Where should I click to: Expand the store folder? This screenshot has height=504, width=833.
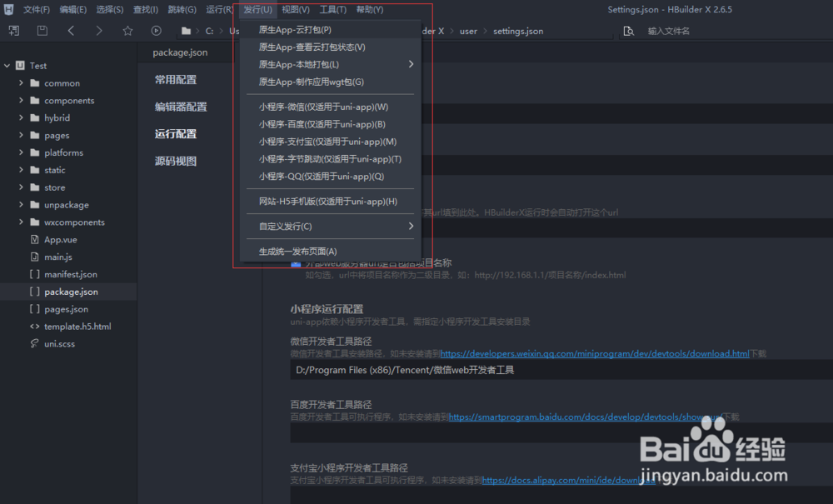point(21,187)
